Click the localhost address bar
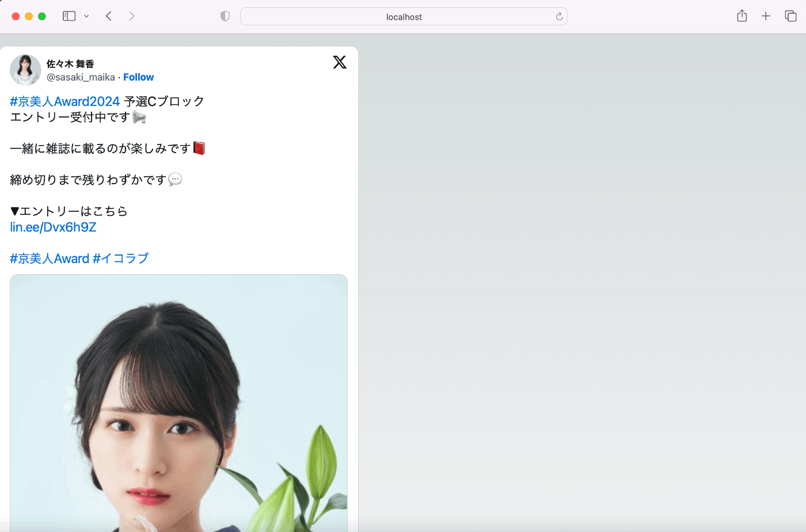Screen dimensions: 806x532 point(404,17)
